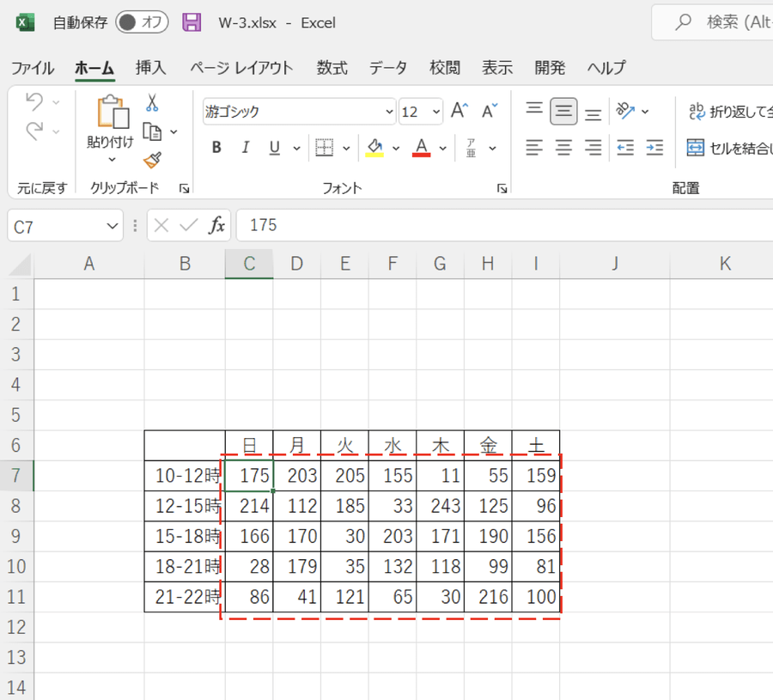773x700 pixels.
Task: Select the Format Painter brush icon
Action: coord(152,160)
